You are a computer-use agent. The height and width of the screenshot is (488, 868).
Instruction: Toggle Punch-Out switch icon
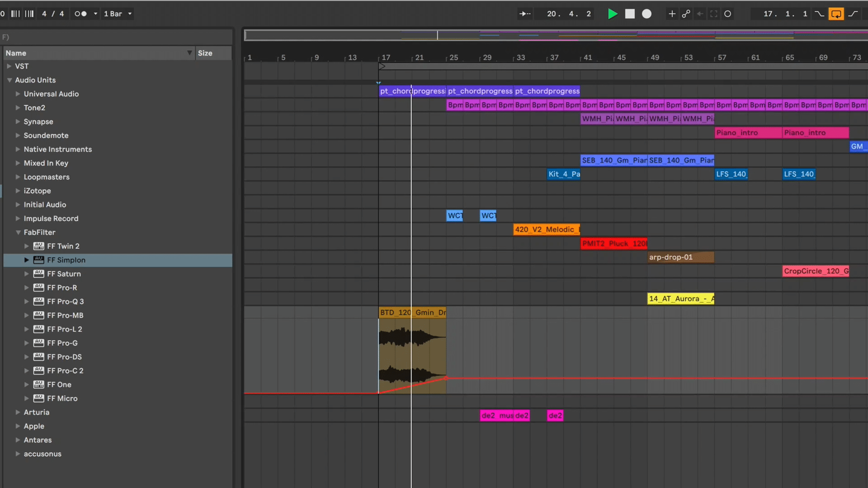click(x=853, y=14)
